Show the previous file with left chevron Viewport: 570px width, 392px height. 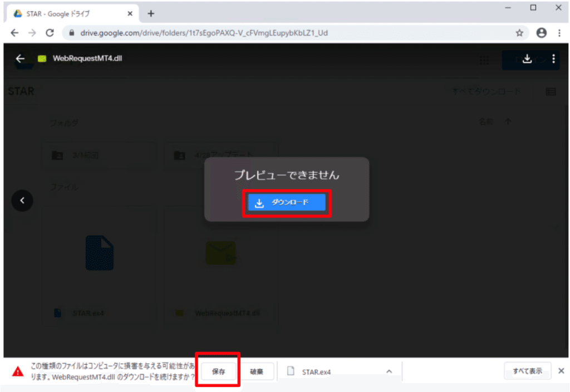[x=22, y=200]
